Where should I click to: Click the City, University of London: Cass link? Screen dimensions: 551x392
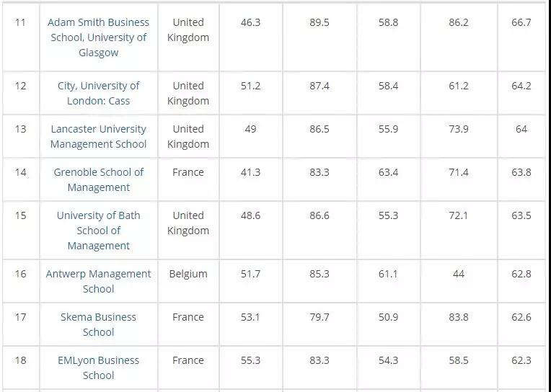point(98,93)
